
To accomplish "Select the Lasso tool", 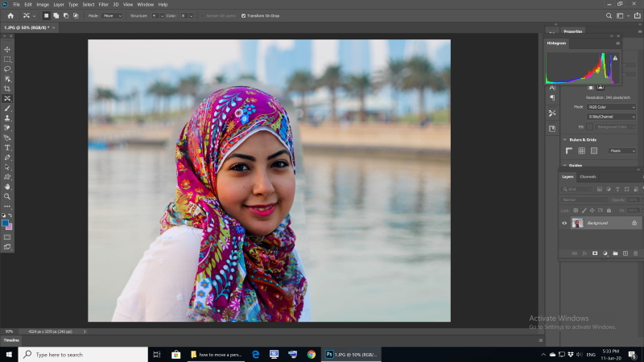I will [7, 69].
